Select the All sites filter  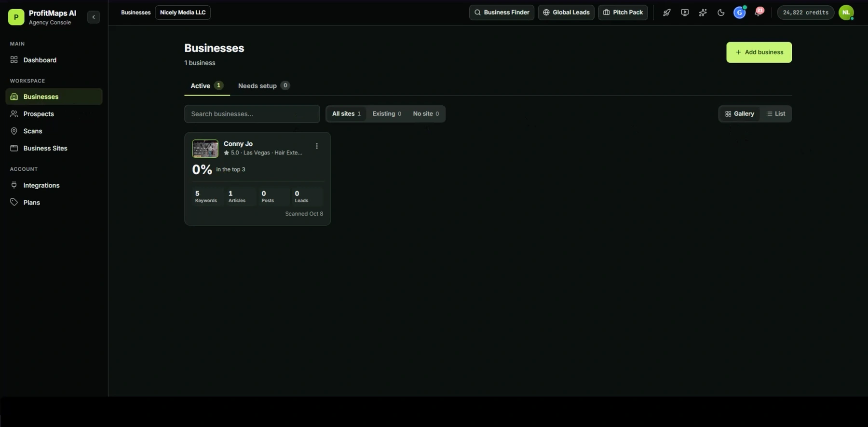pyautogui.click(x=346, y=114)
